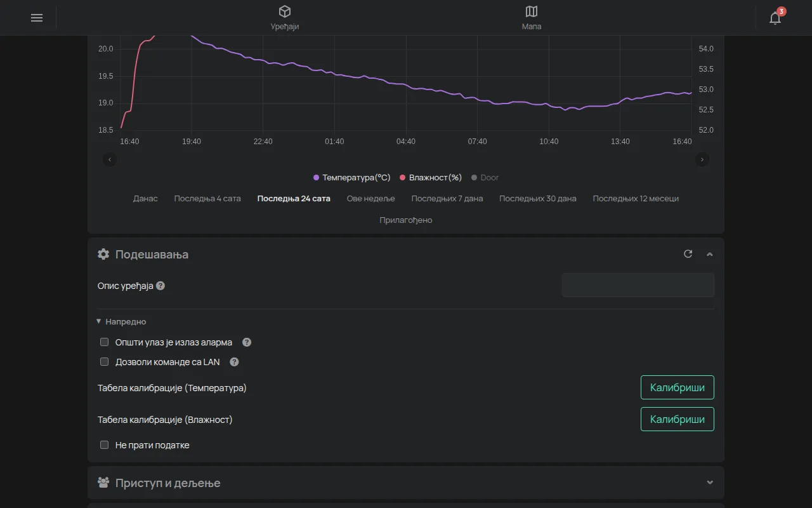Open the hamburger menu
The height and width of the screenshot is (508, 812).
(37, 18)
